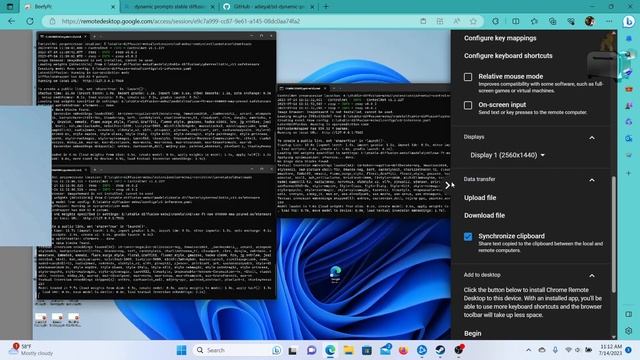Click the Edge icon on the taskbar

(330, 350)
